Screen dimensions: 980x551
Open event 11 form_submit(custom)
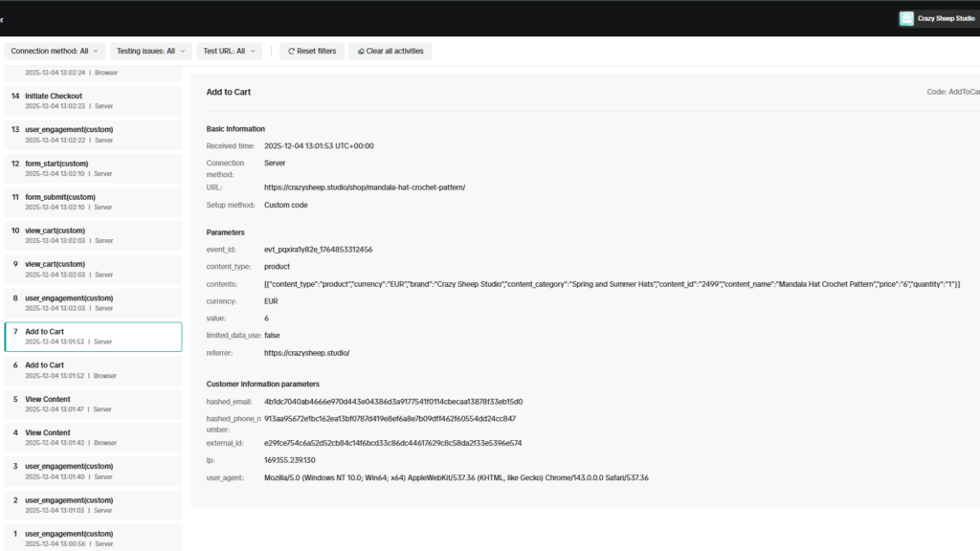coord(93,202)
